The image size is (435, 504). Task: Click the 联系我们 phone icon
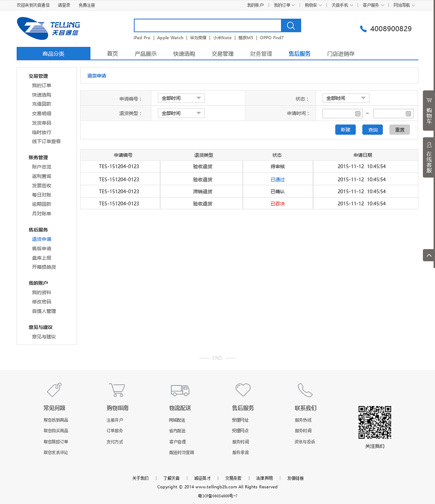(305, 390)
